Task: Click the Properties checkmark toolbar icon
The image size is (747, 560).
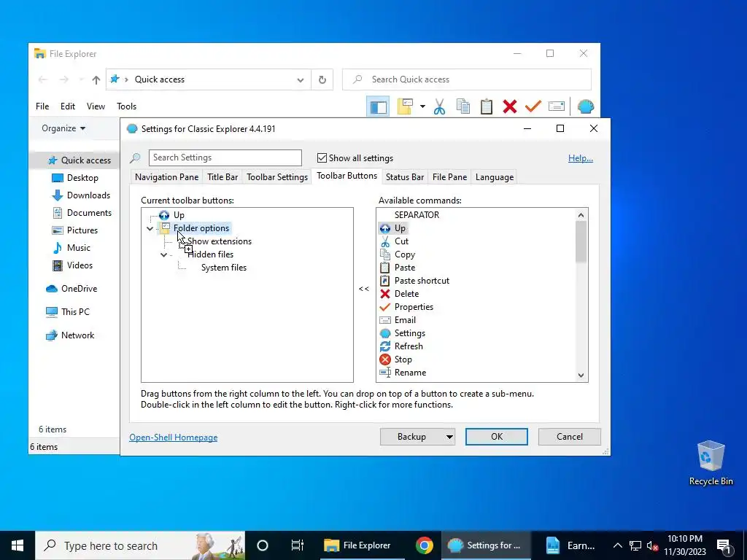Action: coord(533,106)
